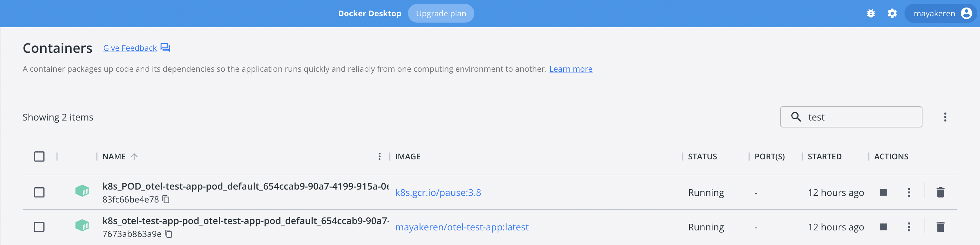
Task: Click the NAME column header
Action: 114,156
